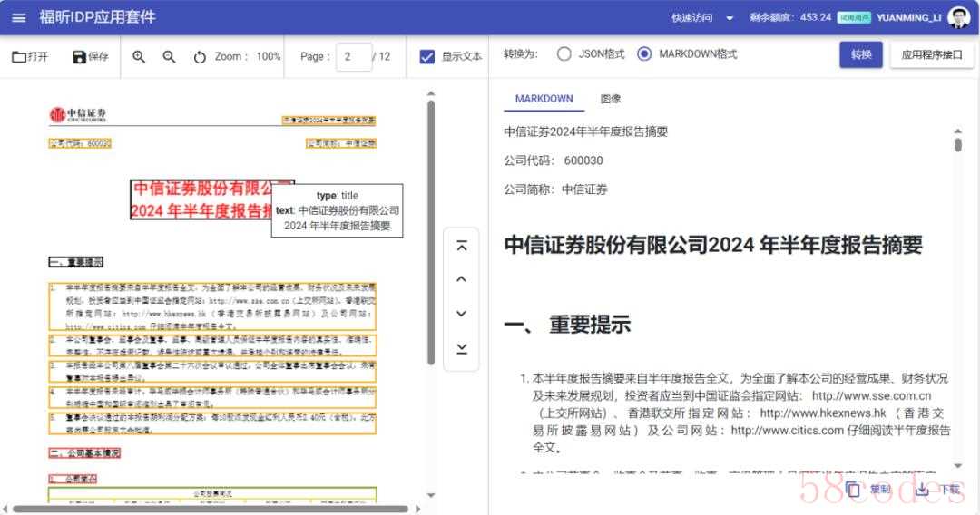This screenshot has height=515, width=980.
Task: Click the 转换 convert button
Action: (860, 54)
